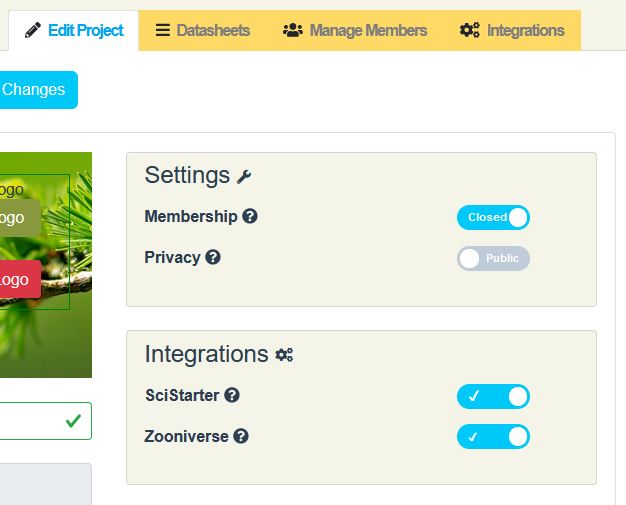
Task: Click the green validation checkmark icon
Action: [x=73, y=421]
